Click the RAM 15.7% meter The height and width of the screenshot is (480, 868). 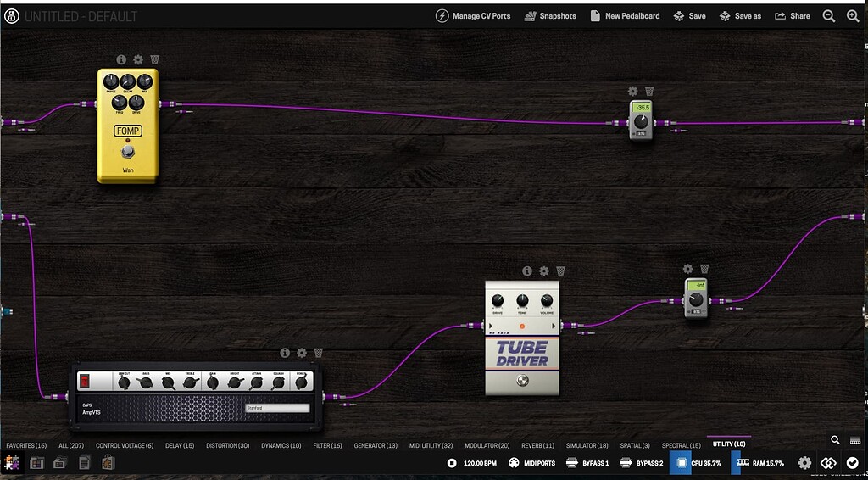759,463
